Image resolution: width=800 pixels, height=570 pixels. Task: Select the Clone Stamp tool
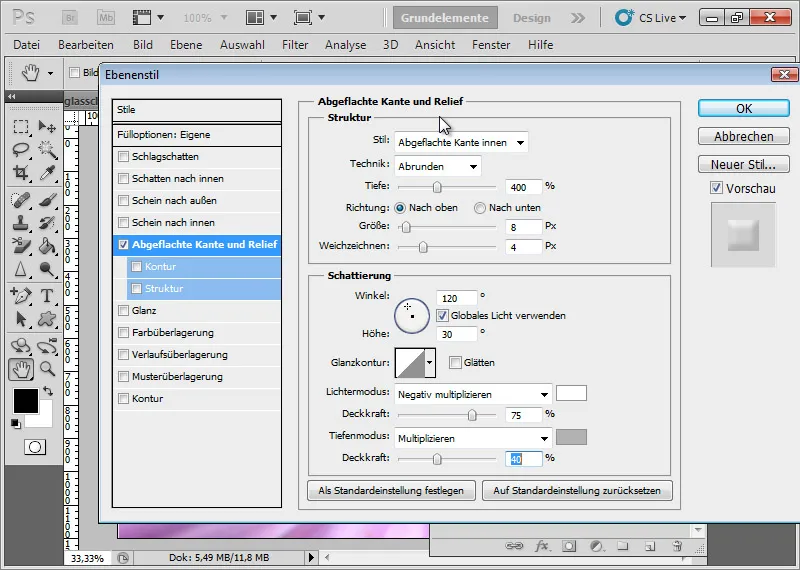pos(20,223)
